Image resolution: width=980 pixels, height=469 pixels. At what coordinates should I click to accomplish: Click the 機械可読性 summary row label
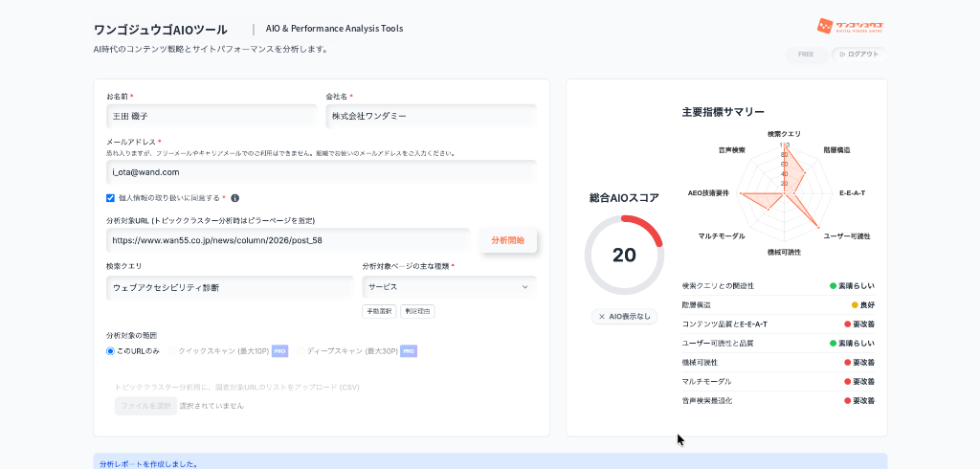[699, 363]
